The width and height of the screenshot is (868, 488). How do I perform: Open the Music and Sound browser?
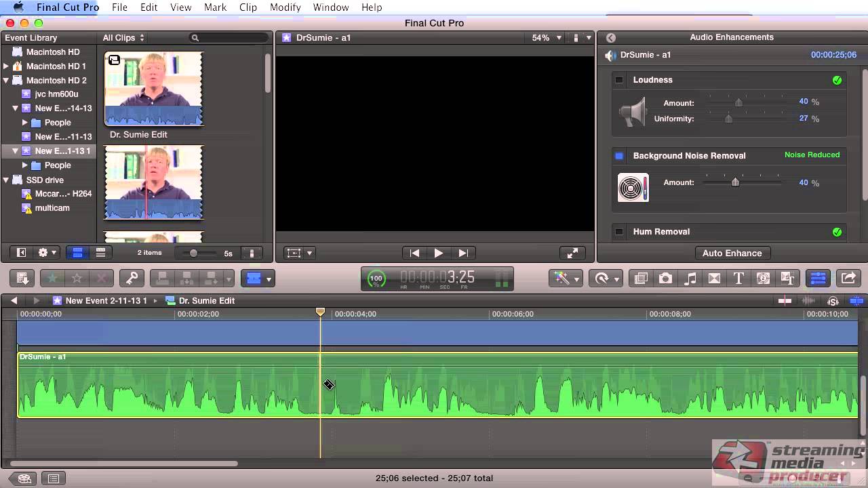[x=690, y=278]
